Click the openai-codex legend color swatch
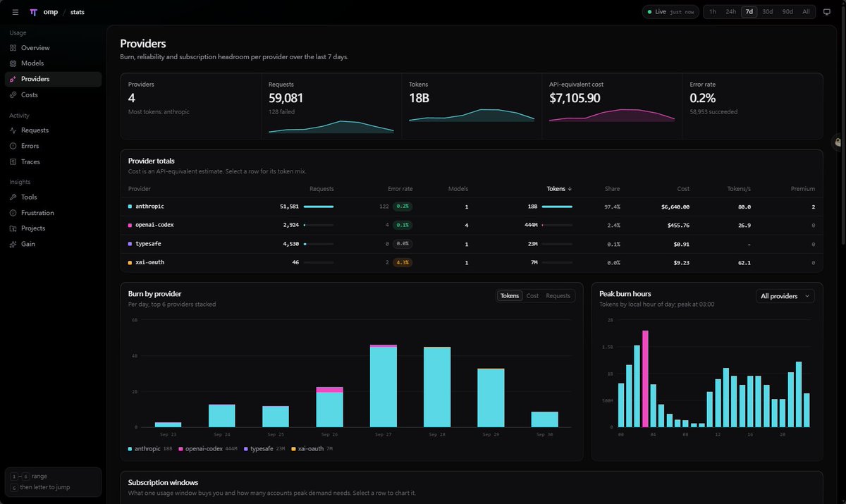Screen dimensions: 846x504 coord(181,448)
